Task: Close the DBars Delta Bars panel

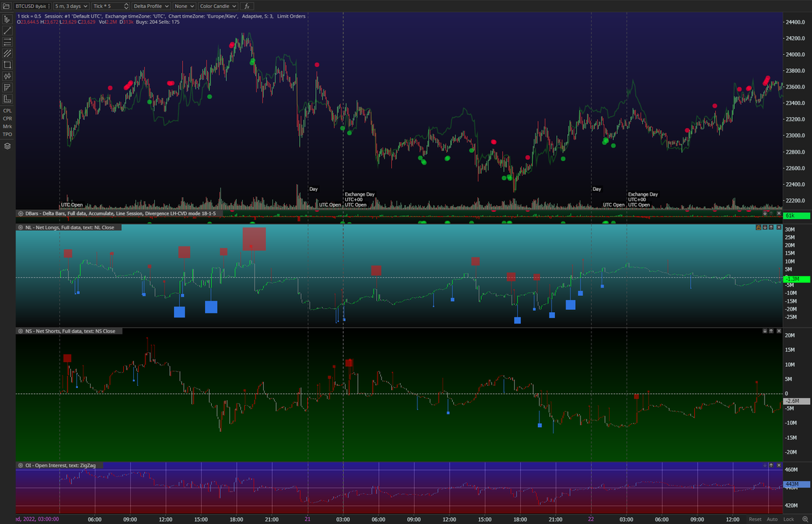Action: (778, 213)
